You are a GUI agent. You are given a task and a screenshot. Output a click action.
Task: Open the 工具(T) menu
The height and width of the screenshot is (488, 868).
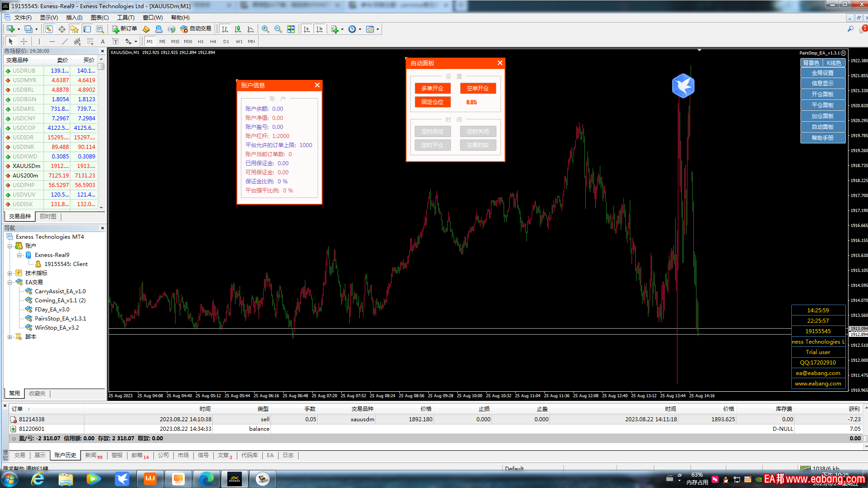(x=126, y=18)
